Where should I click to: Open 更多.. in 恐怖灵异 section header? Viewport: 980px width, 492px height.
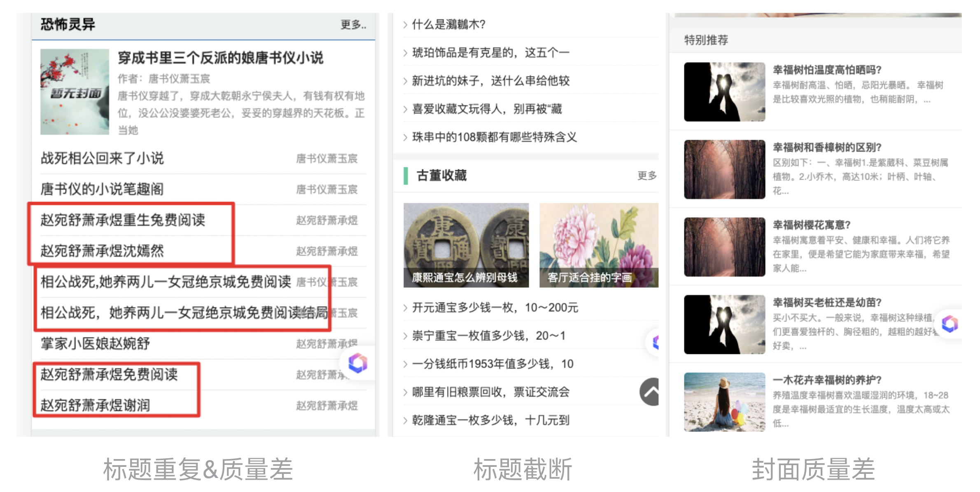point(353,25)
